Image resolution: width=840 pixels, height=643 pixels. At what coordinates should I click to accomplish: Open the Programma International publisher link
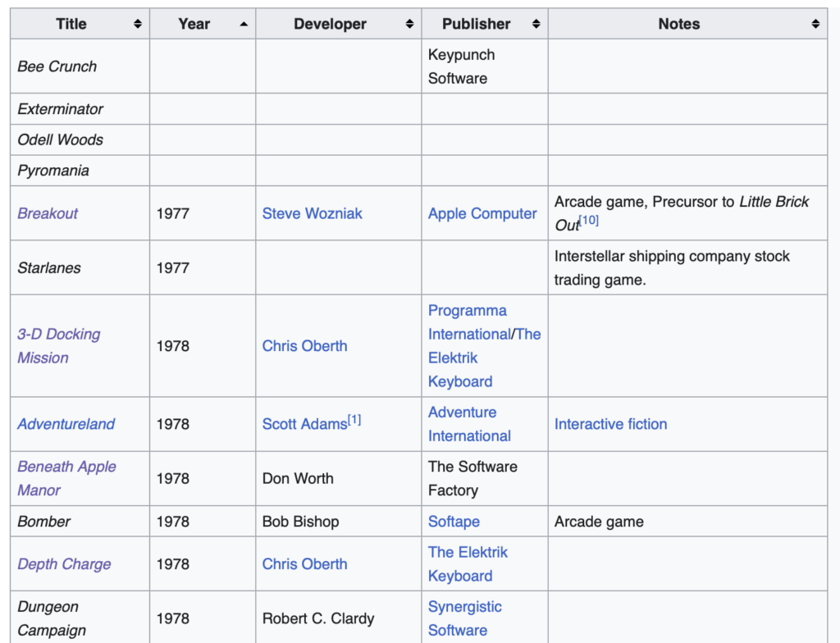tap(469, 322)
